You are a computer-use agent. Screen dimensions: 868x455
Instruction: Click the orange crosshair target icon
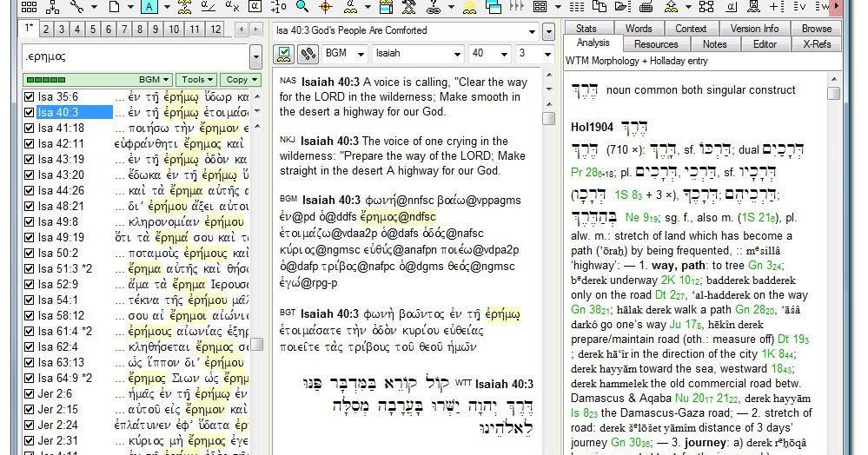pos(326,7)
